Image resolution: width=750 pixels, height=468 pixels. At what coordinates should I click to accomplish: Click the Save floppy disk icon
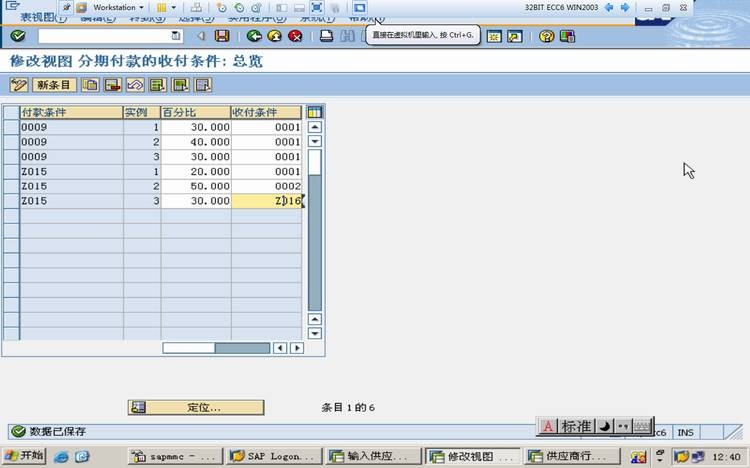pos(222,36)
